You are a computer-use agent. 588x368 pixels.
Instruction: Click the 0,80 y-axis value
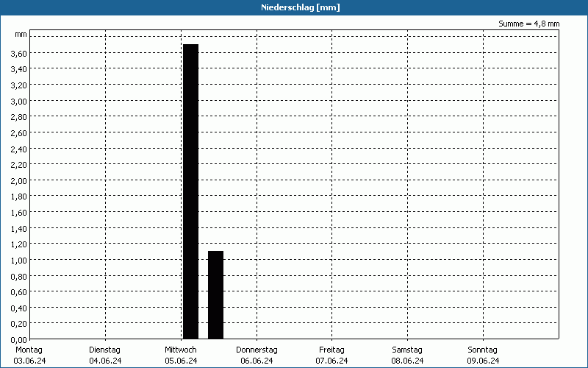point(19,277)
